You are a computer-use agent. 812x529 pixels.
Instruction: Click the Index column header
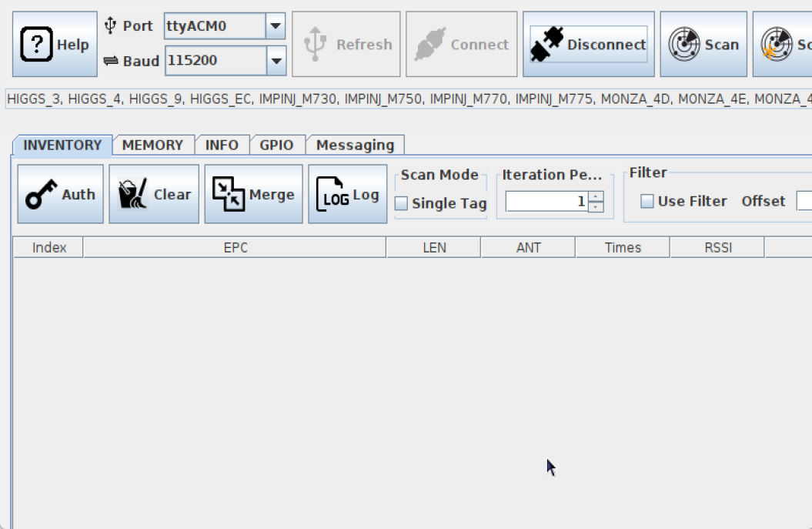[x=48, y=248]
